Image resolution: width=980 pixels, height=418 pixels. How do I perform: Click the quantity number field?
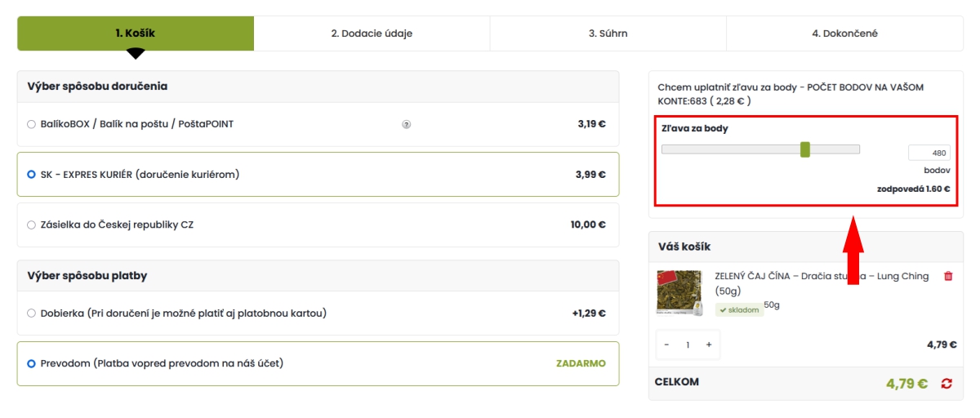tap(688, 345)
